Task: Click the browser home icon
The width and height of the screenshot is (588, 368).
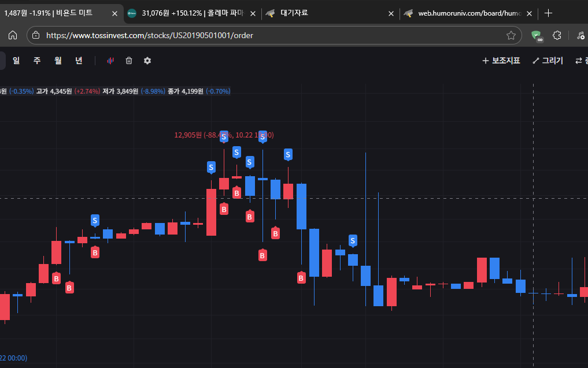Action: [x=13, y=35]
